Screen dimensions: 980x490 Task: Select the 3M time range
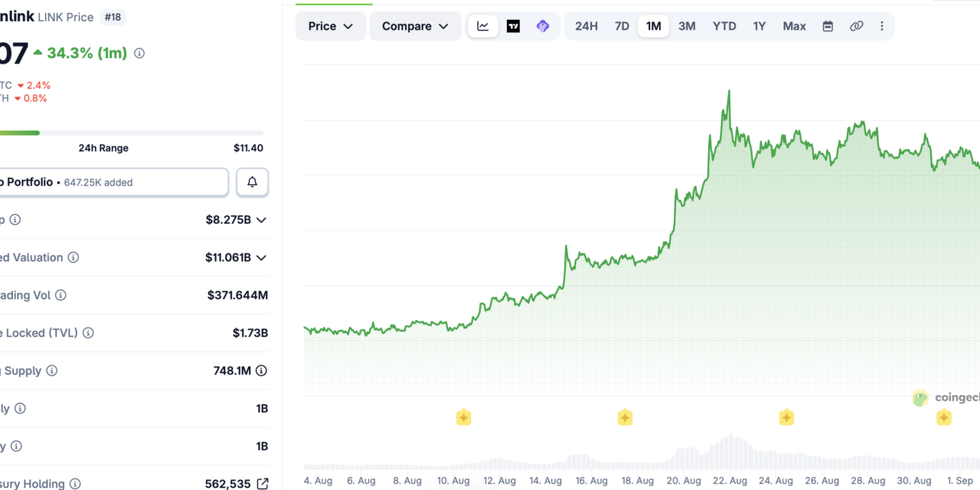687,26
